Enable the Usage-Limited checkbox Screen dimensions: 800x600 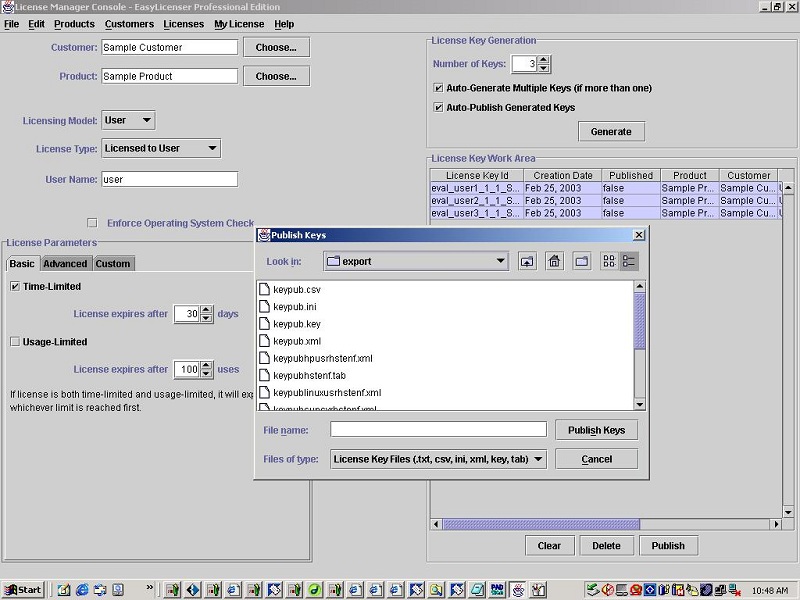pyautogui.click(x=15, y=341)
